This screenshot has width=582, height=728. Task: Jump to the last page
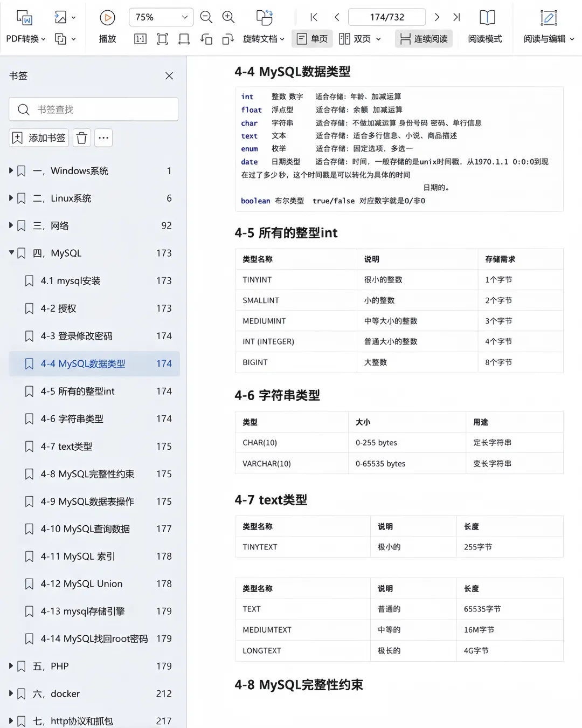coord(456,17)
